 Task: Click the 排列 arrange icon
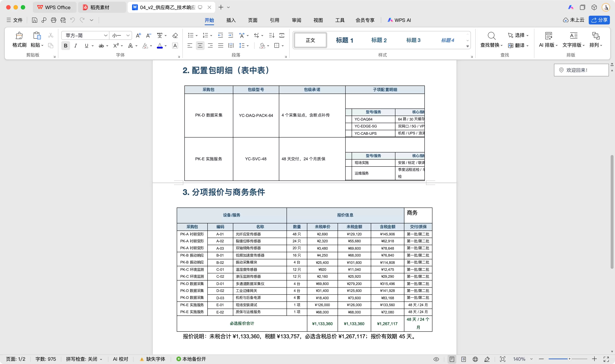pos(596,36)
